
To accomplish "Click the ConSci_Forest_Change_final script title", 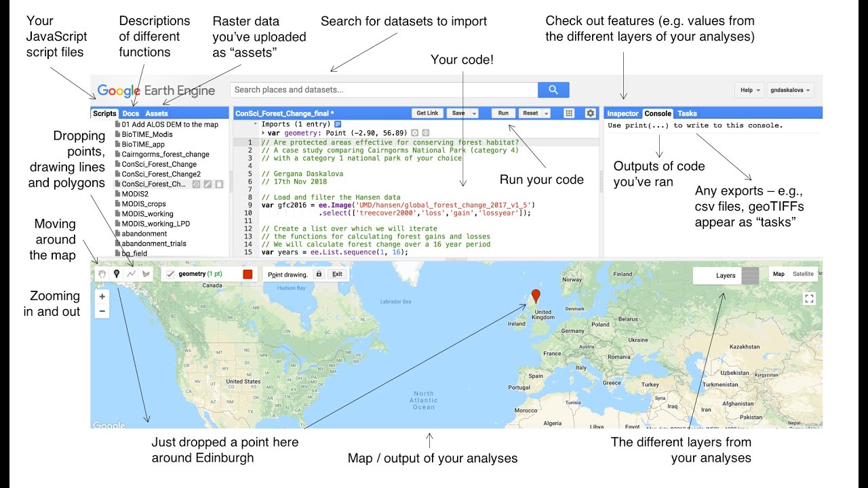I will (x=284, y=113).
